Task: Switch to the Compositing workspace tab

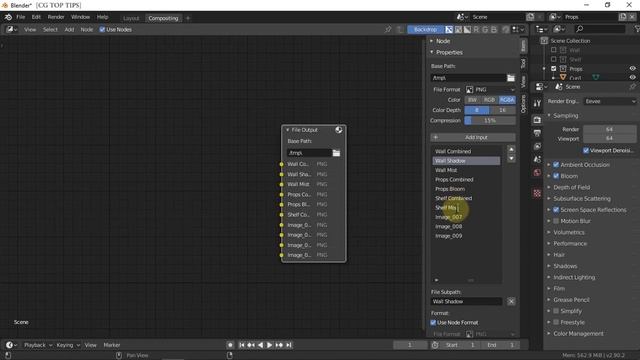Action: [163, 18]
